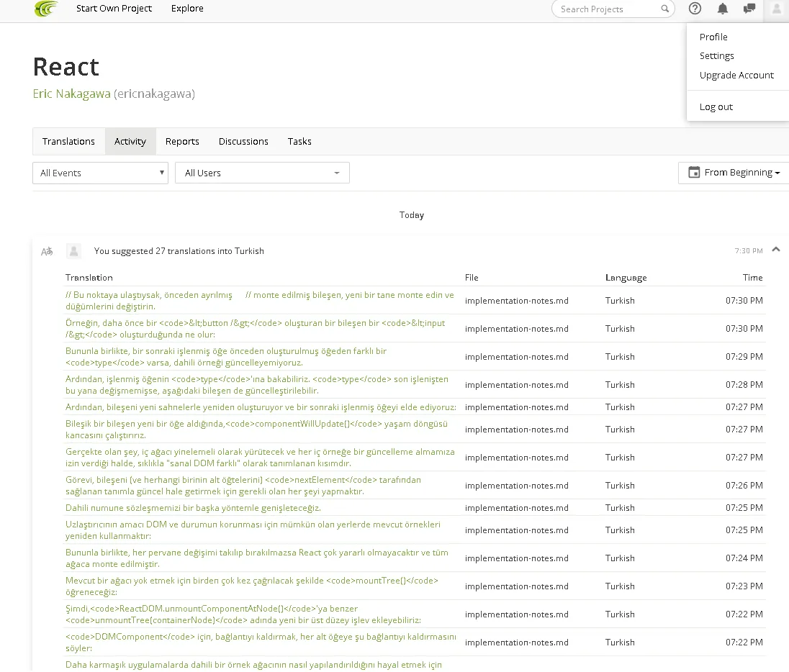The image size is (789, 672).
Task: Switch to the Translations tab
Action: pos(68,141)
